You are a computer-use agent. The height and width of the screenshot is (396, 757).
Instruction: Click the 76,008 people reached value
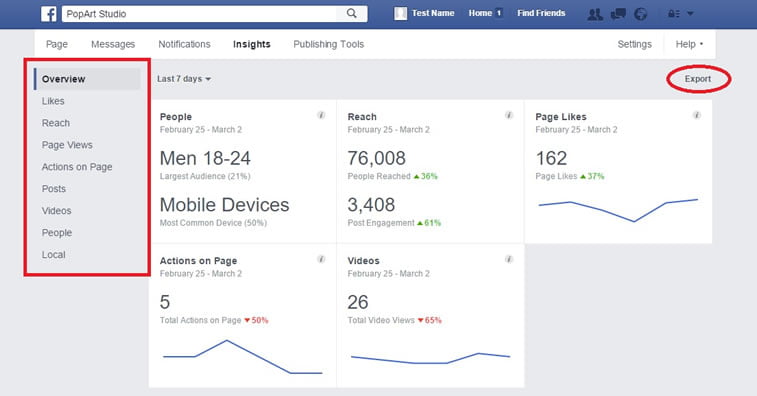coord(377,158)
